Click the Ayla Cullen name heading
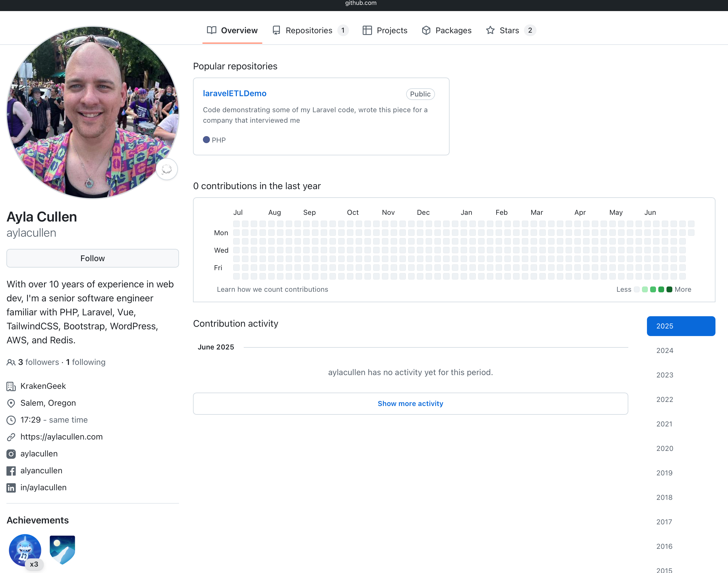The image size is (728, 573). (x=42, y=217)
